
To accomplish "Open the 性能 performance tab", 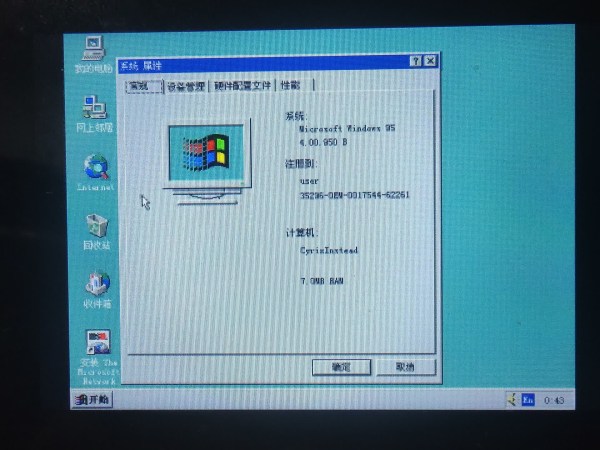I will pyautogui.click(x=291, y=86).
